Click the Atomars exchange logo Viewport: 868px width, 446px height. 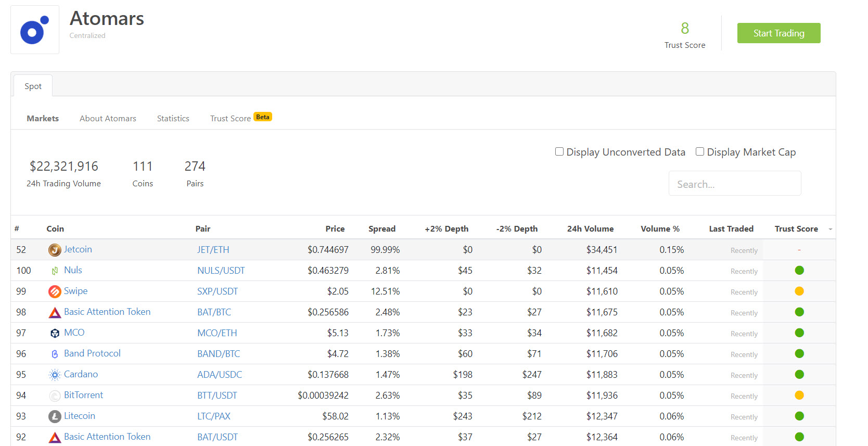coord(35,30)
